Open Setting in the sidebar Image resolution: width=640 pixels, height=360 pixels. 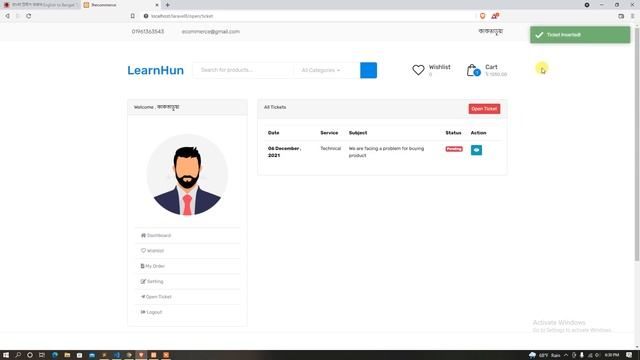point(152,282)
